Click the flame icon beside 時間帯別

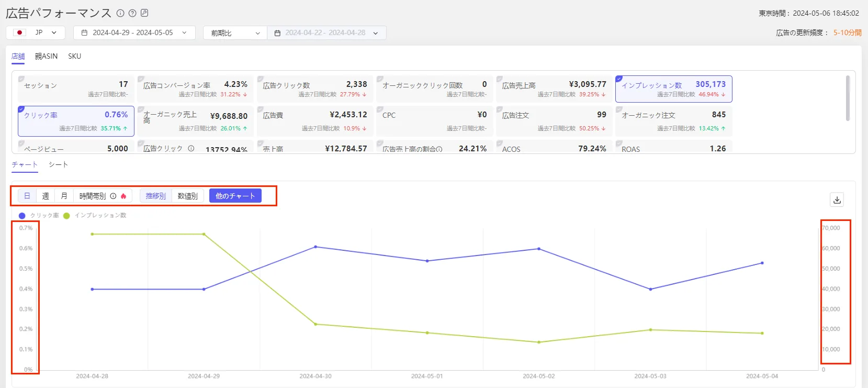[123, 196]
